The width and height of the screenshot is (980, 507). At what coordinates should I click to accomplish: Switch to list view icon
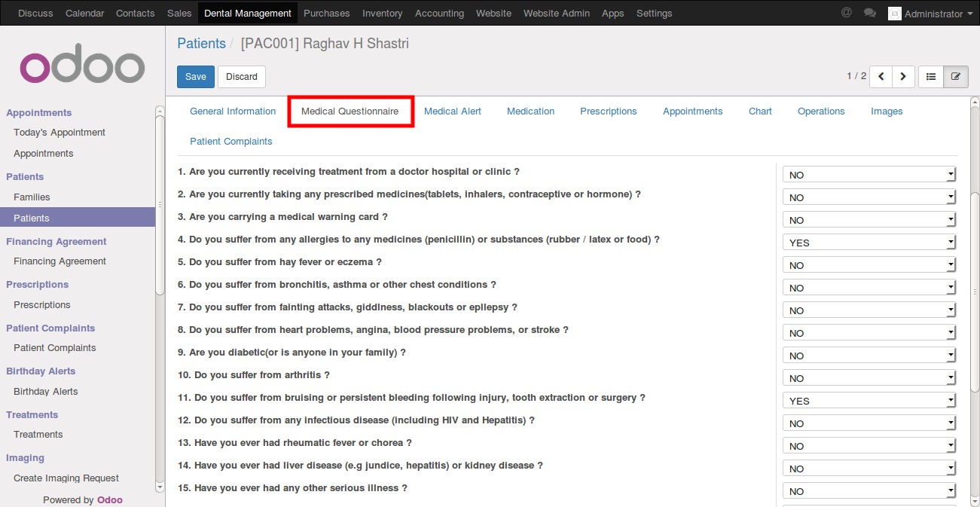click(x=931, y=76)
